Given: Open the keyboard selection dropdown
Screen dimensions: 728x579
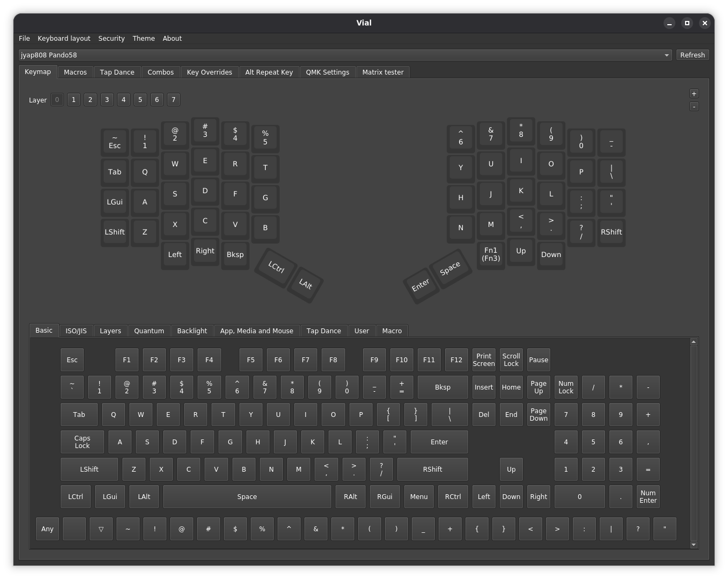Looking at the screenshot, I should pyautogui.click(x=667, y=55).
